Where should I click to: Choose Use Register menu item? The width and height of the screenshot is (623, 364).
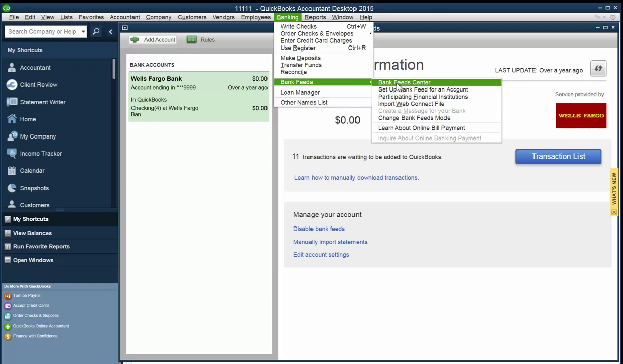(x=323, y=48)
